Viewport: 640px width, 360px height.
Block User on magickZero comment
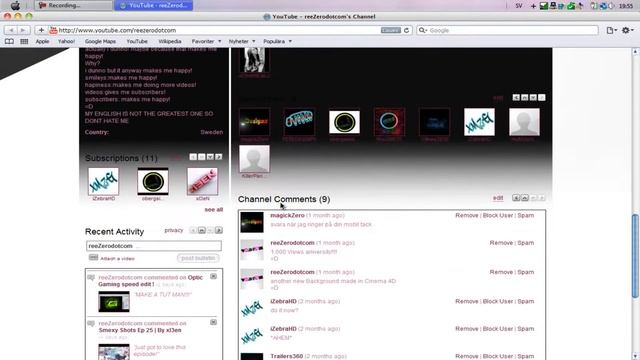pyautogui.click(x=498, y=215)
